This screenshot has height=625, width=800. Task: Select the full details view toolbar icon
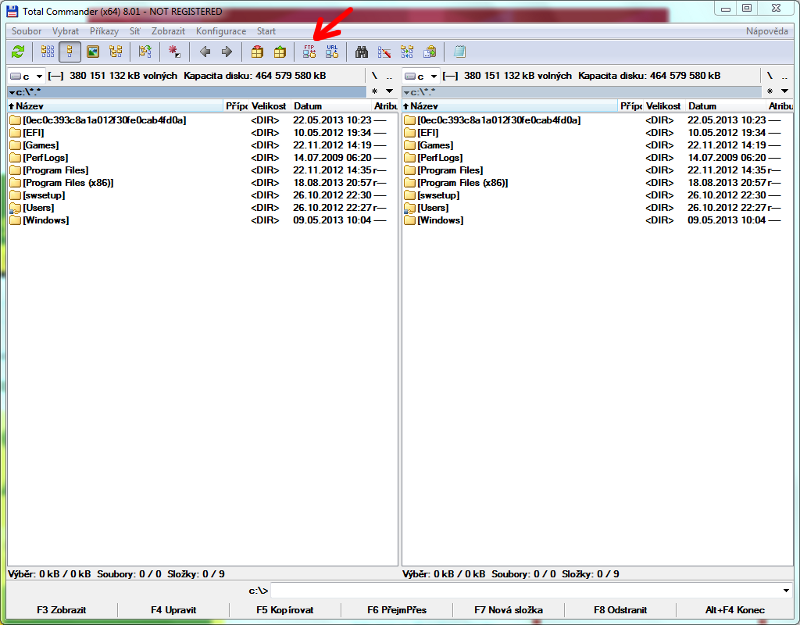click(70, 52)
